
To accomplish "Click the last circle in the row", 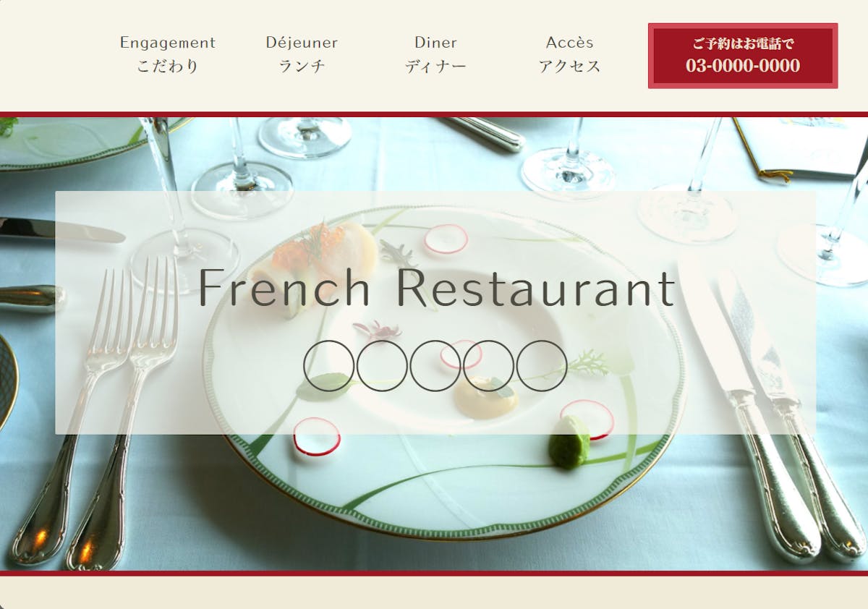I will pyautogui.click(x=542, y=366).
